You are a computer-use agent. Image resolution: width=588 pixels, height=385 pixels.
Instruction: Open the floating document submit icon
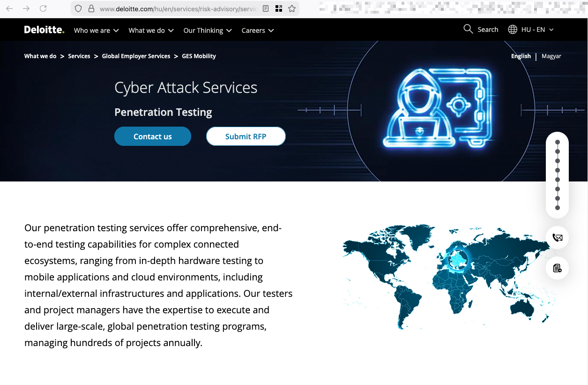click(557, 268)
